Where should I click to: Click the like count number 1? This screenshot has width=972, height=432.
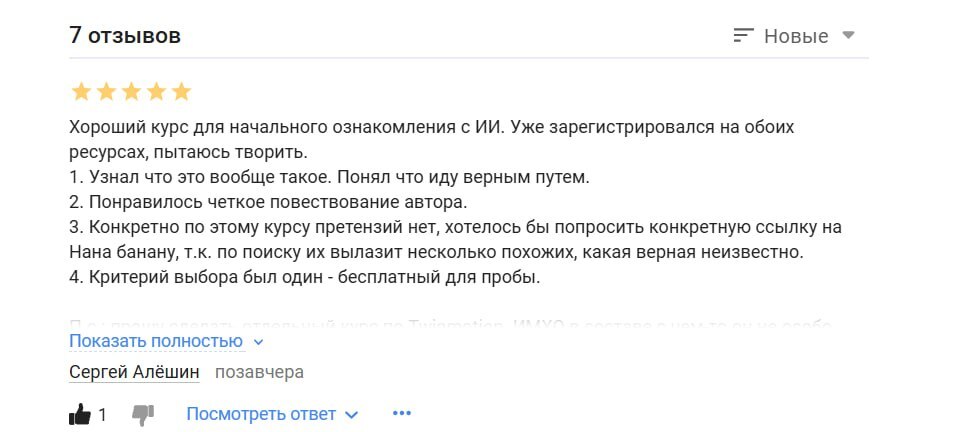102,415
